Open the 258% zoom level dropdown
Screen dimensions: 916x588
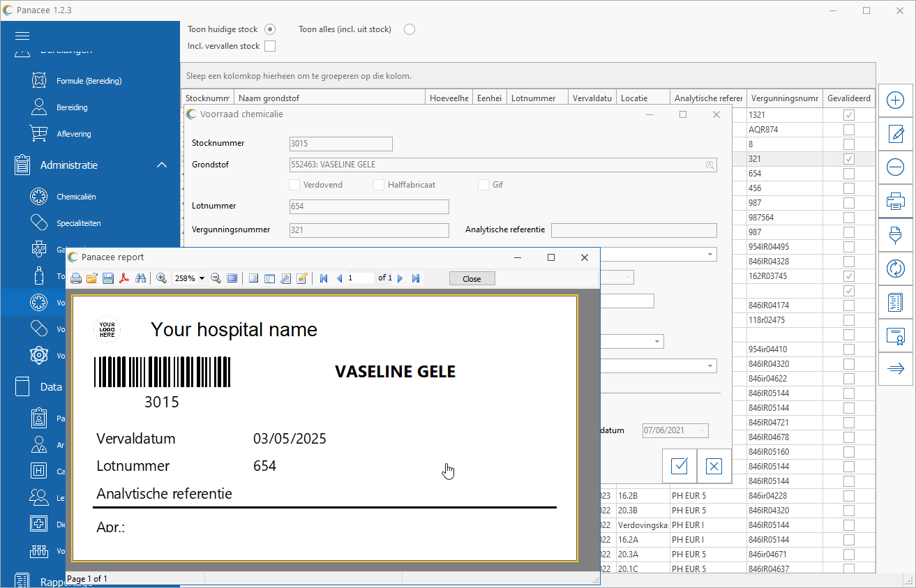click(202, 278)
